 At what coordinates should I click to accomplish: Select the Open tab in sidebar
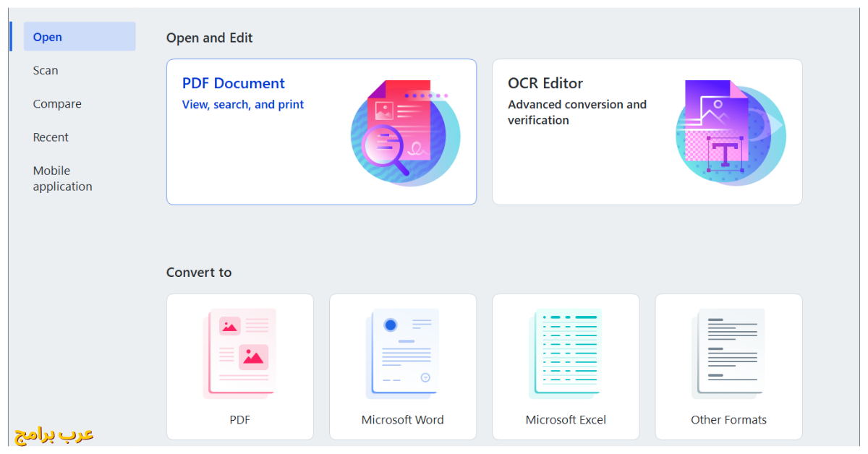(80, 37)
